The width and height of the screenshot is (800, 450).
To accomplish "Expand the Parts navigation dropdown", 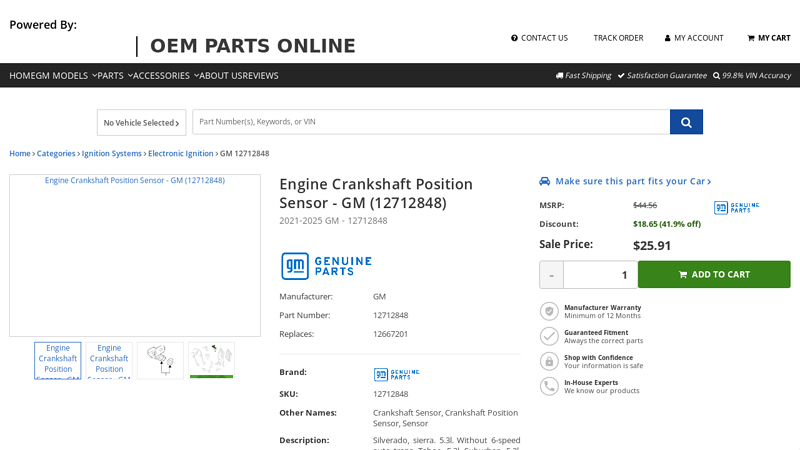I will coord(115,75).
